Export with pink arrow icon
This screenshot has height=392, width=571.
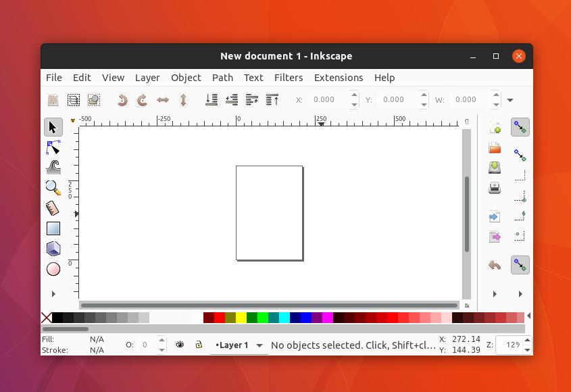[495, 237]
